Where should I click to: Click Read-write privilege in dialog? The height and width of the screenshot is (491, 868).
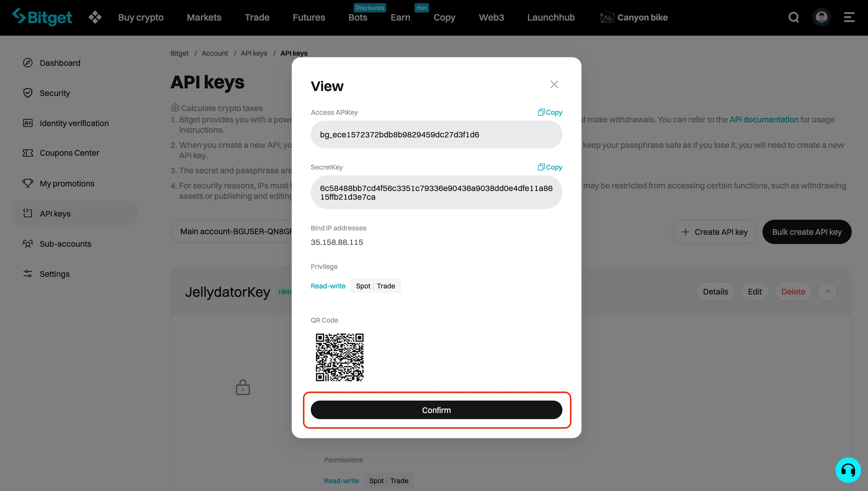pos(328,286)
